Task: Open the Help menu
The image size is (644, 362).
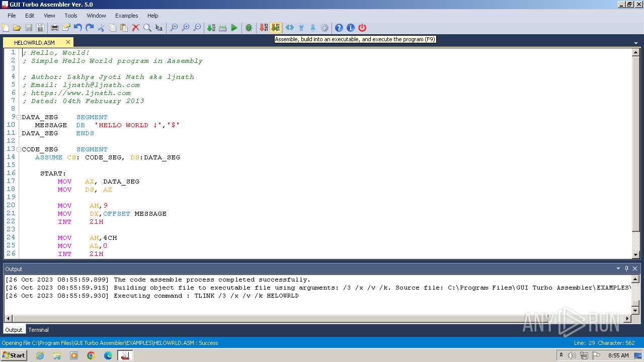Action: point(153,16)
